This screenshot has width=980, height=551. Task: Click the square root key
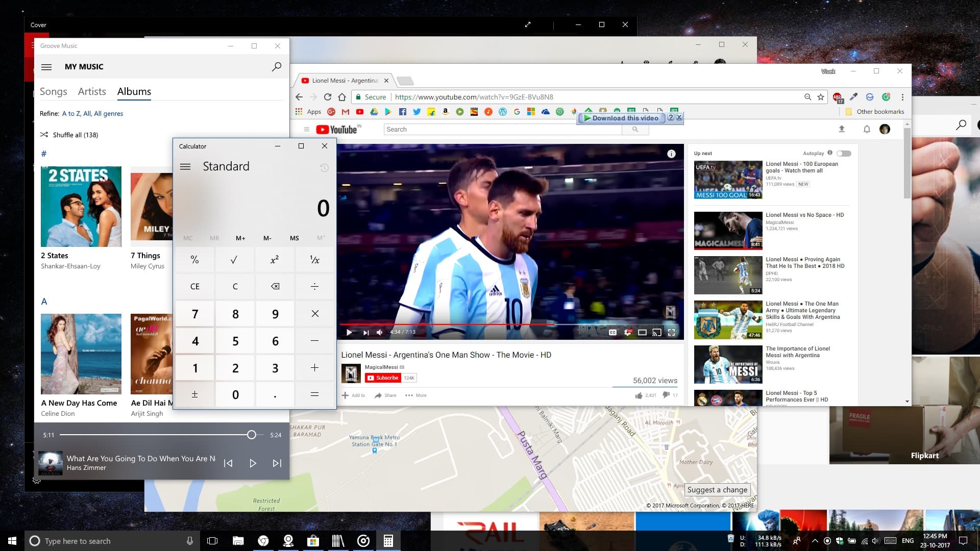(x=235, y=260)
